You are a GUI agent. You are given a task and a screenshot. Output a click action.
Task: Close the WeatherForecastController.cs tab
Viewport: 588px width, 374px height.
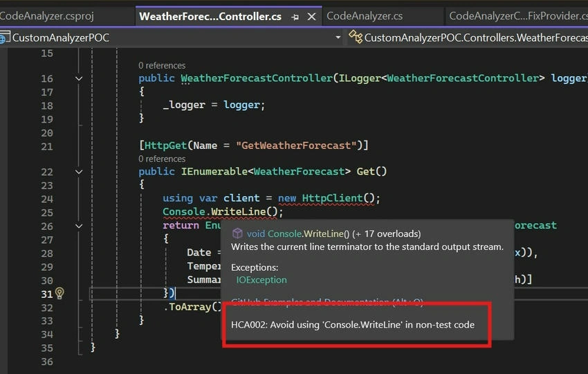click(x=311, y=17)
